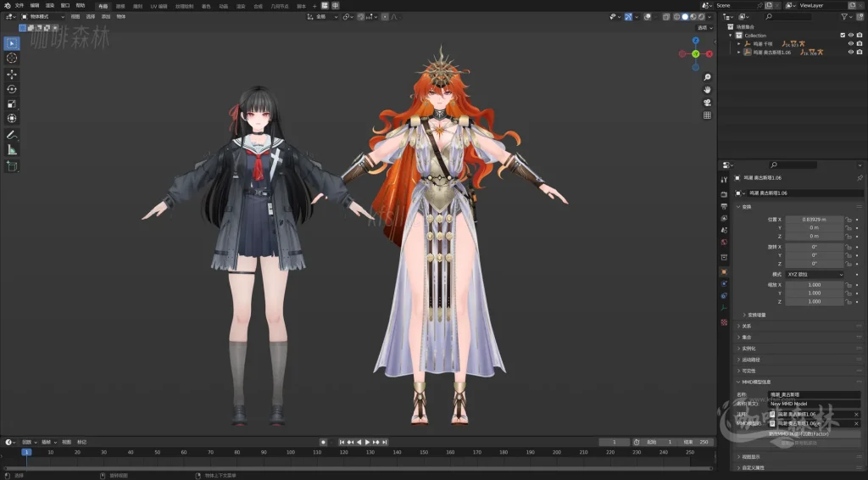Click the Scale X value field
The width and height of the screenshot is (868, 480).
(x=815, y=285)
